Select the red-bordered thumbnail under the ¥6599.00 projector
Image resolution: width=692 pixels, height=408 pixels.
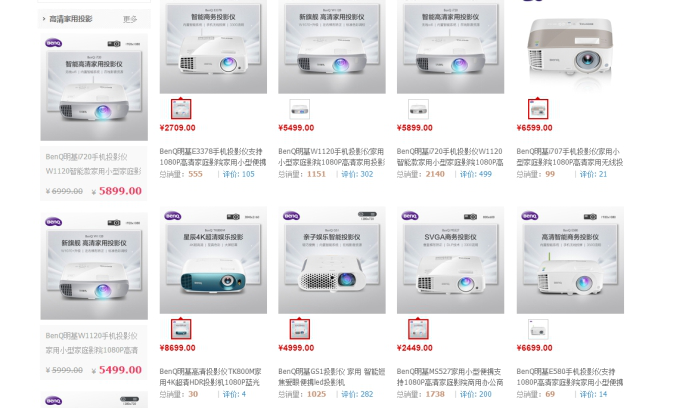538,109
